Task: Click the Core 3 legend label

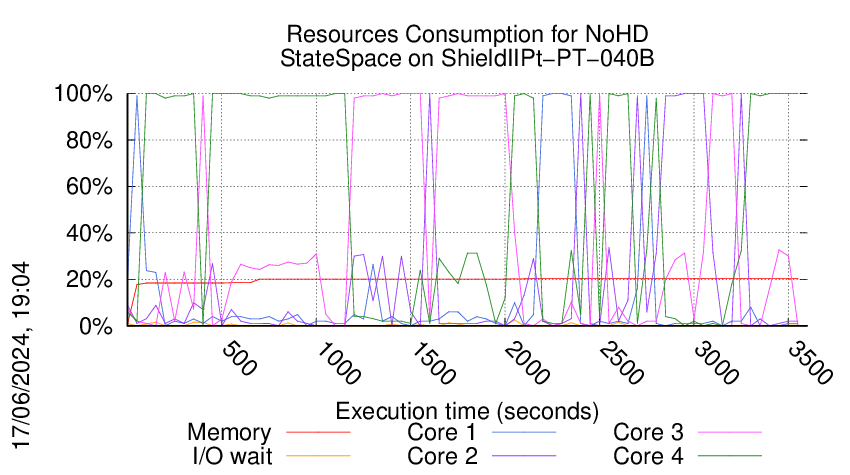Action: click(648, 432)
